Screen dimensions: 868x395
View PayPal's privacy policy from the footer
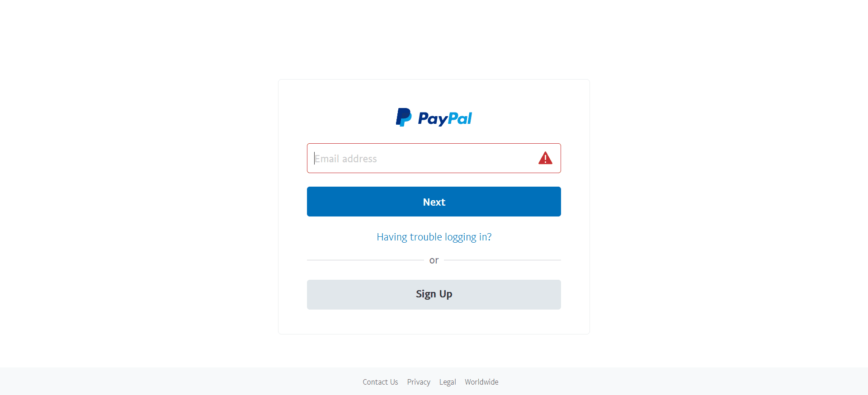[x=419, y=382]
